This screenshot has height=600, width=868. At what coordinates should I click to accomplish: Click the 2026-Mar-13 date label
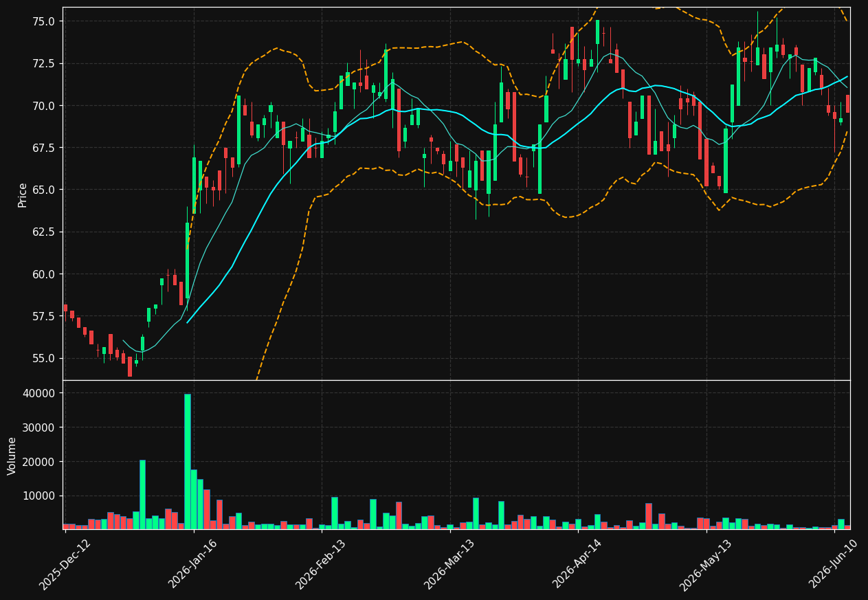(x=449, y=564)
